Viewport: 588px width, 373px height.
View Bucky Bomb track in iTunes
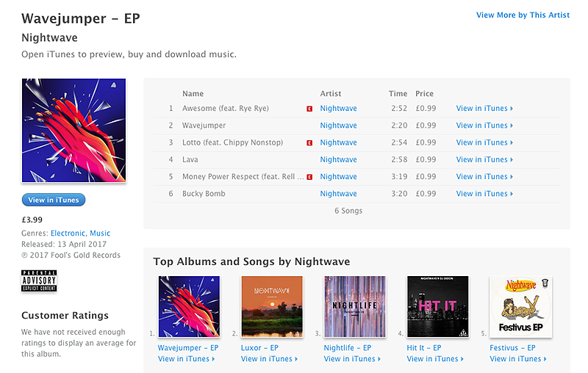(484, 194)
